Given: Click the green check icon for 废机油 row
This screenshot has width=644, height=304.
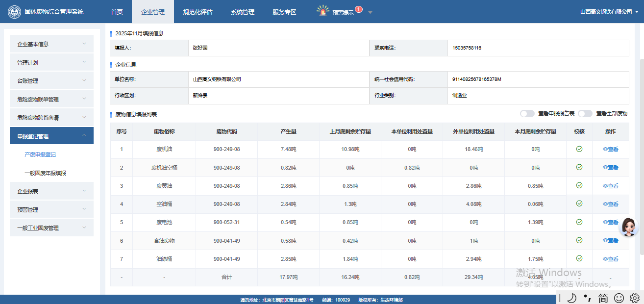Looking at the screenshot, I should click(579, 149).
